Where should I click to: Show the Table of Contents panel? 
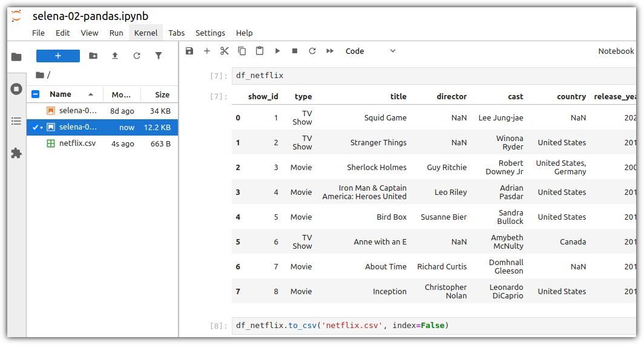coord(16,121)
